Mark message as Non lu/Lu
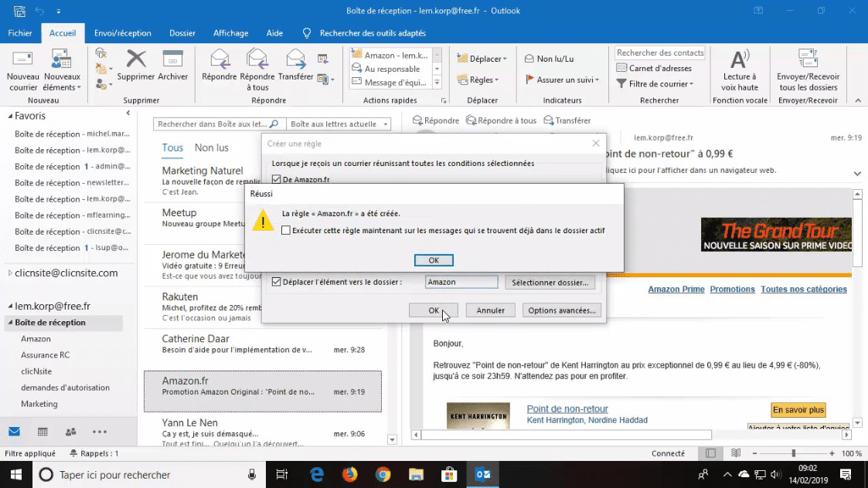Screen dimensions: 868x488 [549, 59]
